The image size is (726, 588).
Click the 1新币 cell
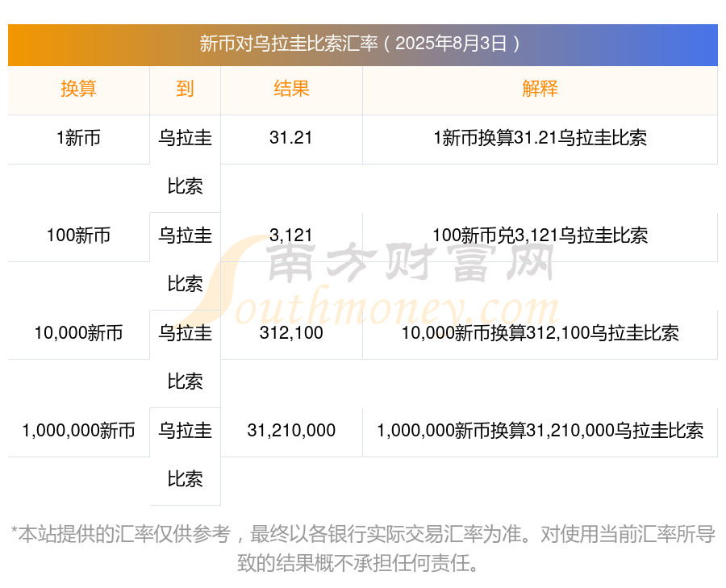(78, 138)
